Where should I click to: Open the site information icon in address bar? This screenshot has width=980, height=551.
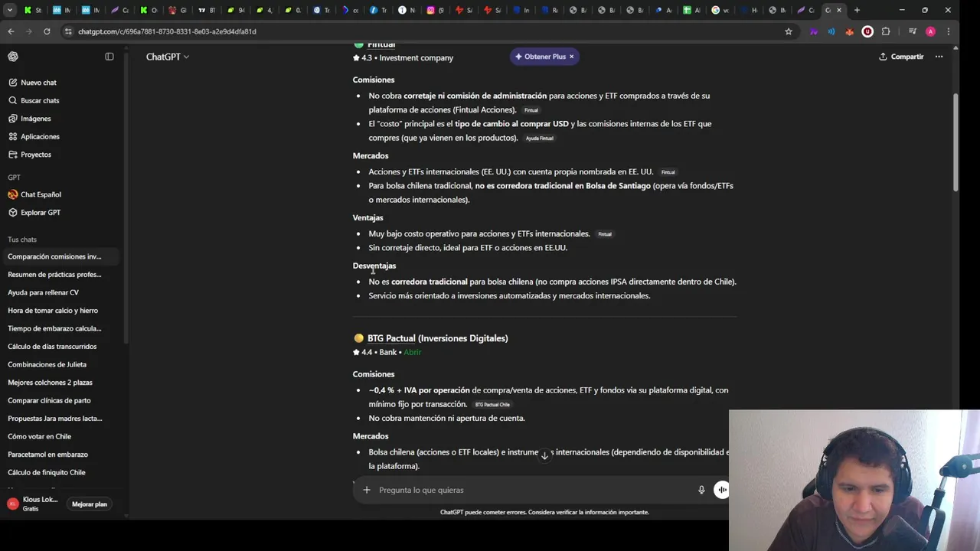pyautogui.click(x=68, y=31)
